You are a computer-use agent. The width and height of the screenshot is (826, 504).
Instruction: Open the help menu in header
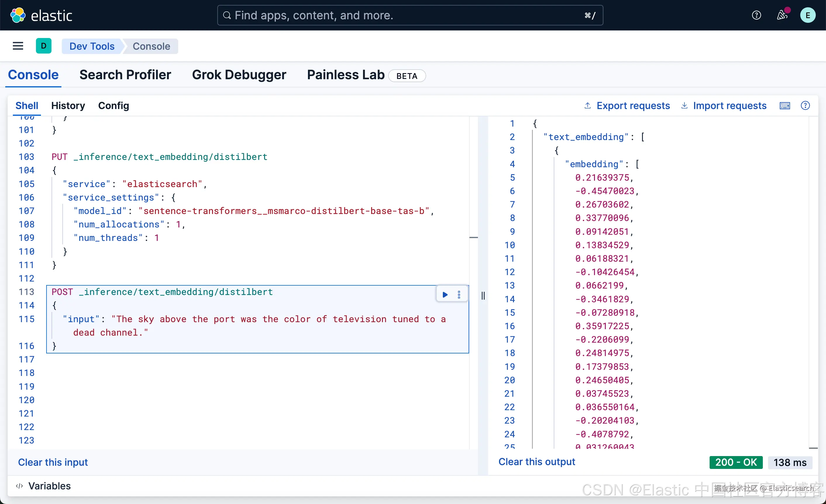coord(756,15)
